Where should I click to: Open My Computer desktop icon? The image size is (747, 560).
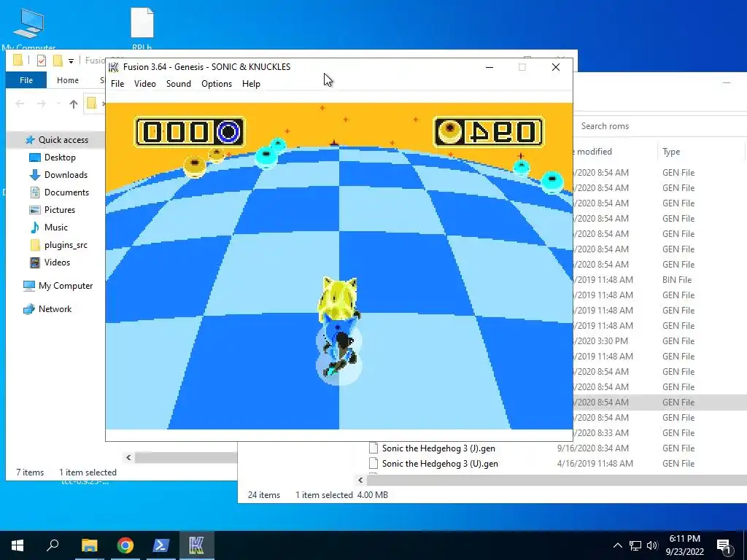(x=28, y=28)
